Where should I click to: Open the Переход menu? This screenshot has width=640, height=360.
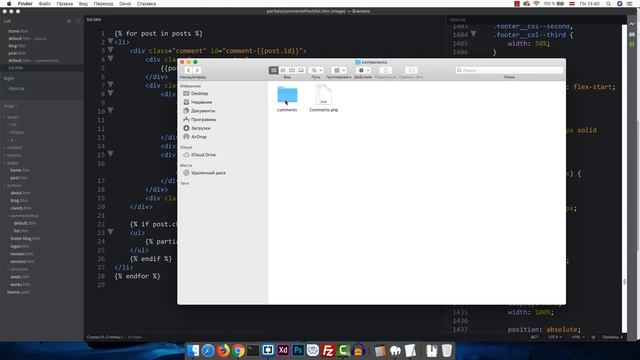(x=103, y=4)
